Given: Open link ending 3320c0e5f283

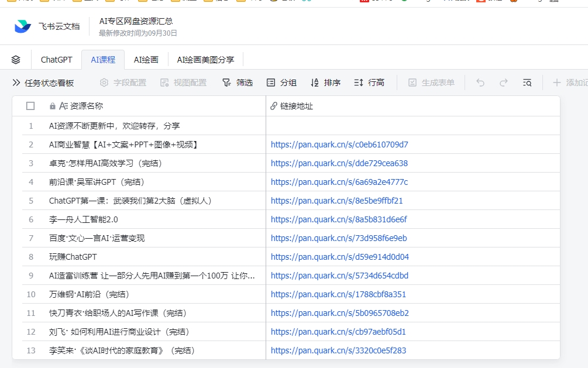Looking at the screenshot, I should [x=338, y=351].
